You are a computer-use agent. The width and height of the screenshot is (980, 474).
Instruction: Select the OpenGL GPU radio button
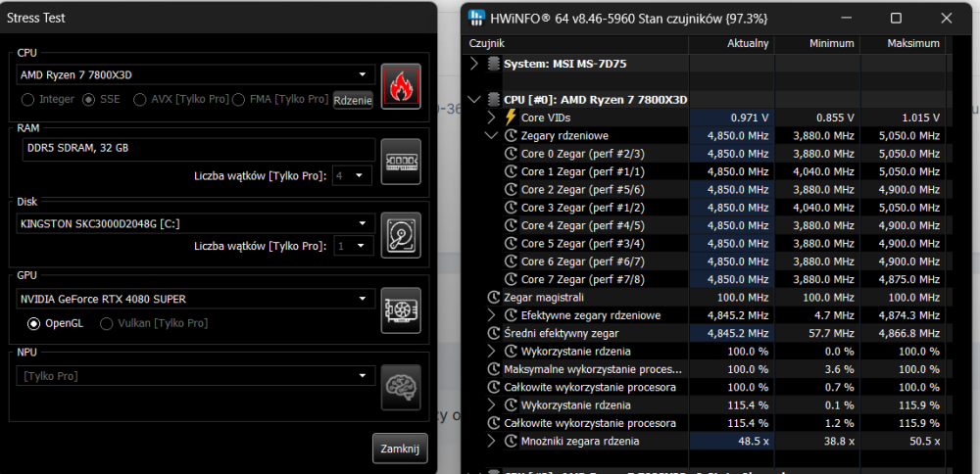[x=33, y=323]
